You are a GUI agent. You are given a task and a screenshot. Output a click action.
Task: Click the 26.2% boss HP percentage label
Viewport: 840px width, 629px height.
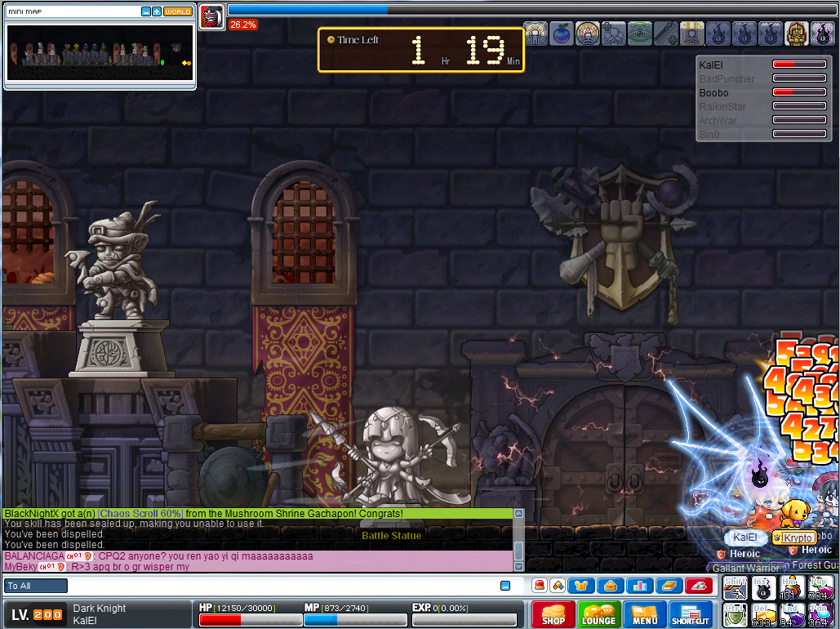[242, 25]
